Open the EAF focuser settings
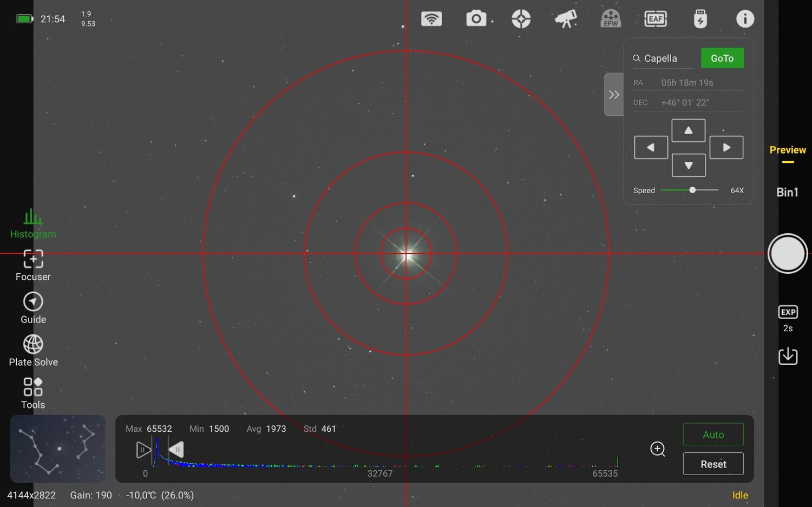The width and height of the screenshot is (812, 507). point(656,18)
